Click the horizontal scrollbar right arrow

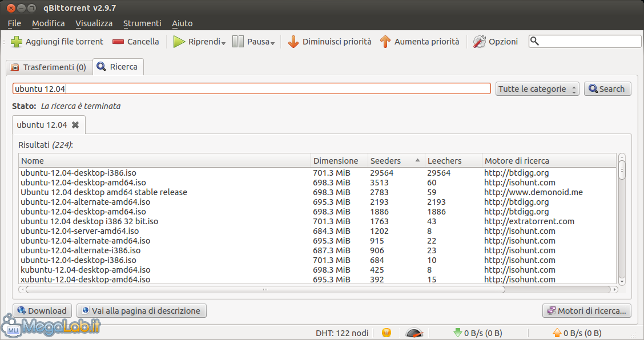tap(614, 289)
